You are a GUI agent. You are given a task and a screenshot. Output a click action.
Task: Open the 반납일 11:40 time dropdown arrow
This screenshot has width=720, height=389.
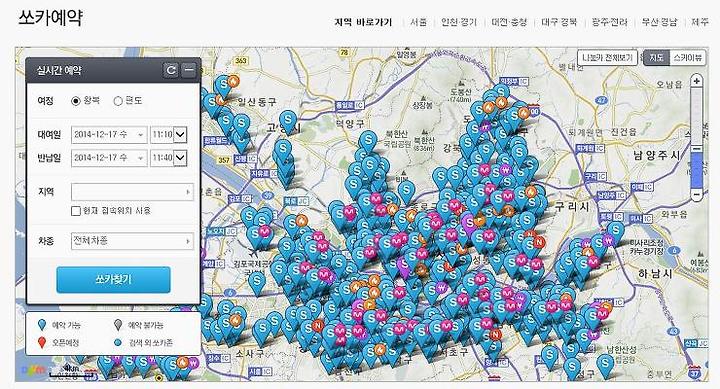[x=180, y=158]
